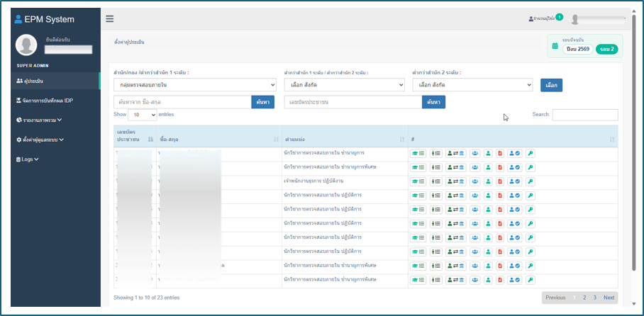The height and width of the screenshot is (316, 644).
Task: Click the SUPER ADMIN label
Action: 33,66
